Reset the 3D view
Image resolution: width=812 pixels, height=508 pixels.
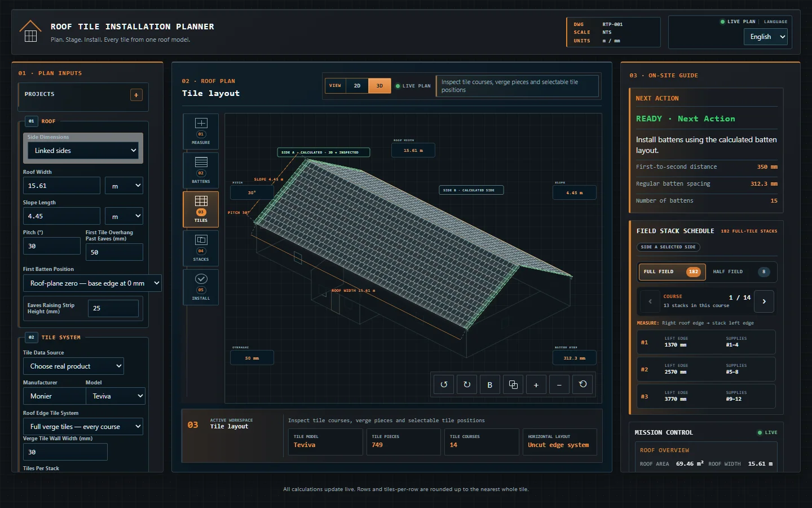click(582, 384)
